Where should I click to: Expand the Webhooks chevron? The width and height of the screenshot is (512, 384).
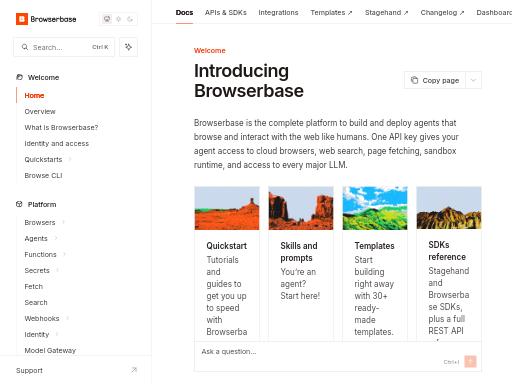pyautogui.click(x=67, y=318)
